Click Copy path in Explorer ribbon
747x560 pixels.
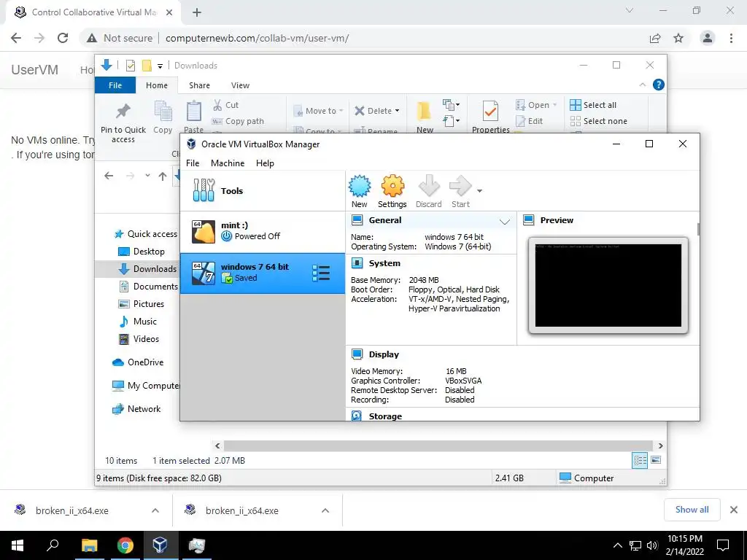238,121
